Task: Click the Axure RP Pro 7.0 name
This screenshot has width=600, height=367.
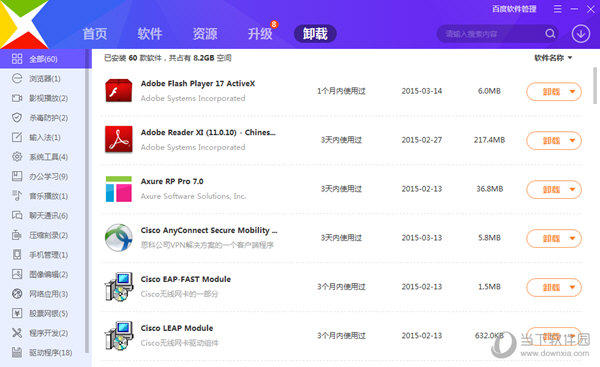Action: click(172, 181)
